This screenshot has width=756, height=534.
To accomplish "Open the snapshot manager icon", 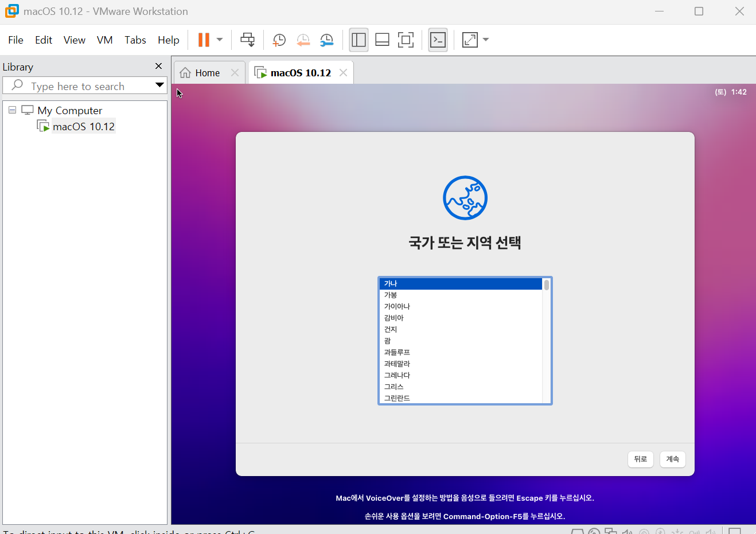I will click(326, 40).
